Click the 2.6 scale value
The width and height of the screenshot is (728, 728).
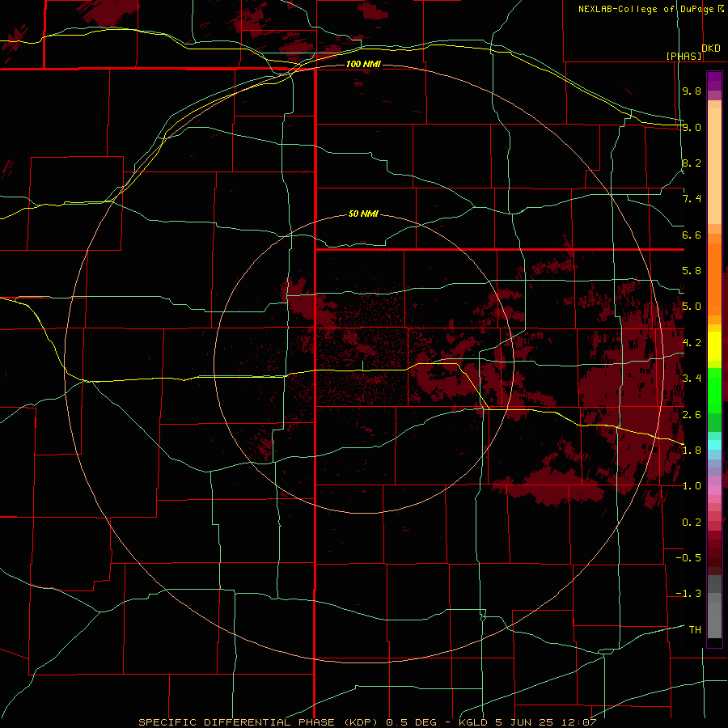point(692,415)
